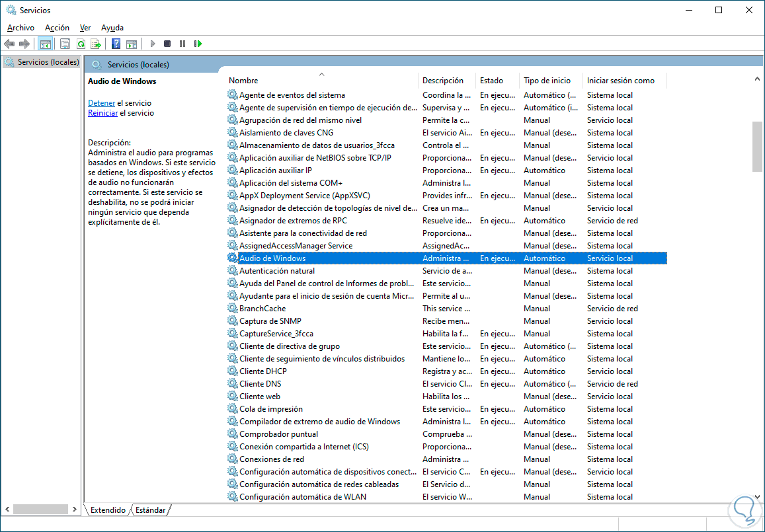This screenshot has width=765, height=532.
Task: Select Servicios (locales) in the left tree
Action: point(42,62)
